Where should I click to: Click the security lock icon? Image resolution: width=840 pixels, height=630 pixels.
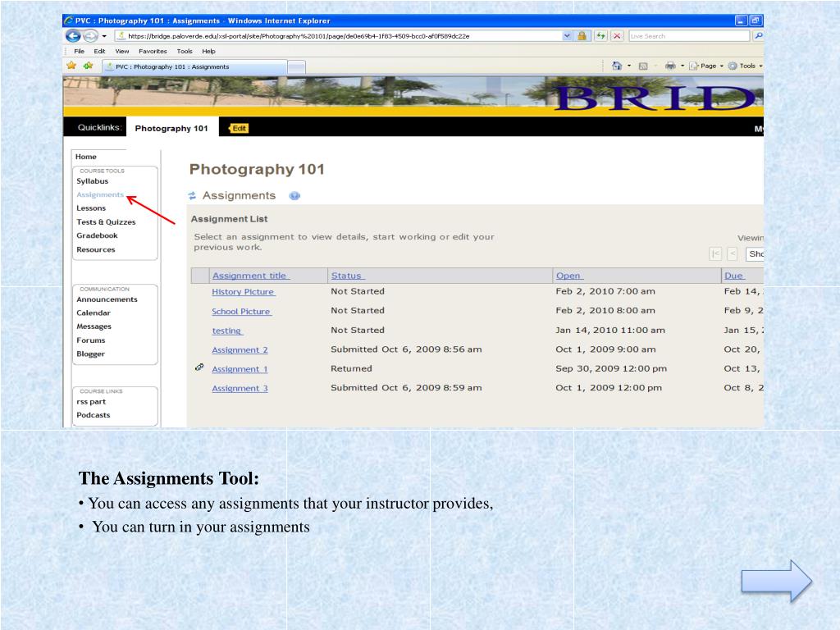(582, 36)
